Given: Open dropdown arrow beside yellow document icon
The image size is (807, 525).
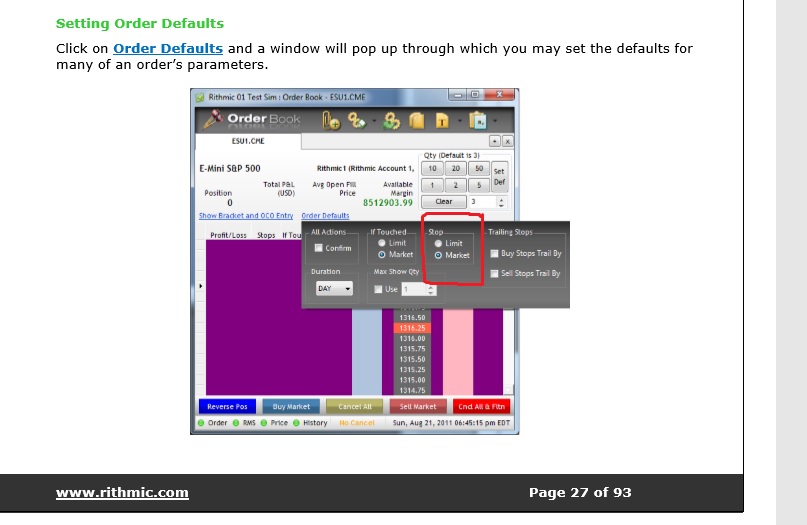Looking at the screenshot, I should 459,121.
